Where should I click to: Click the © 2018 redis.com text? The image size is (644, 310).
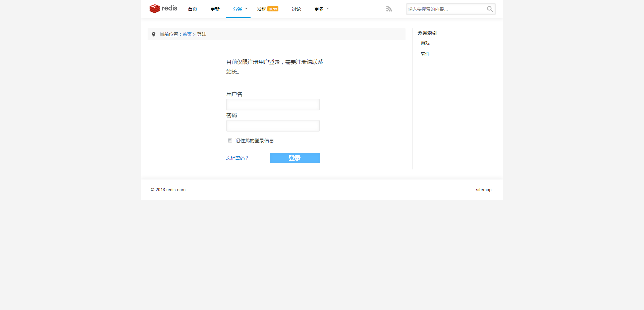(x=168, y=190)
